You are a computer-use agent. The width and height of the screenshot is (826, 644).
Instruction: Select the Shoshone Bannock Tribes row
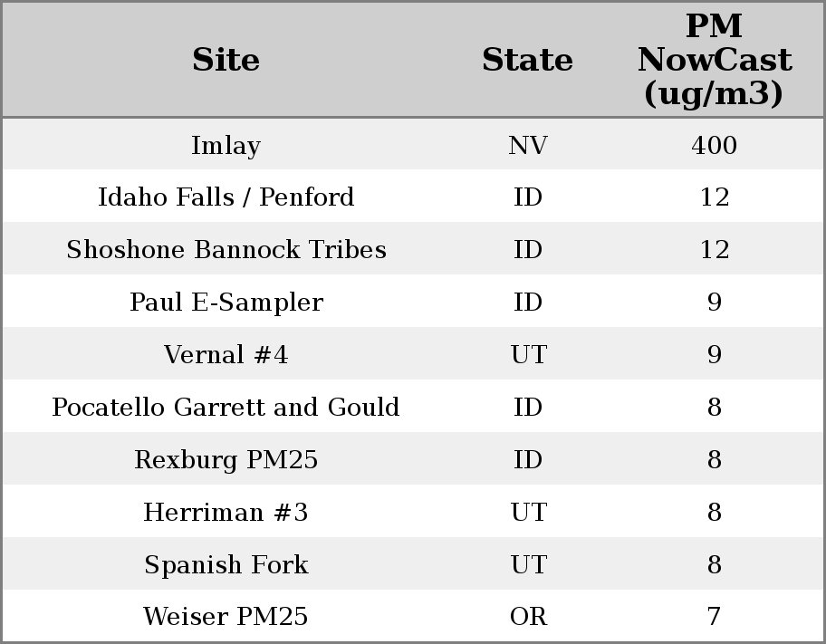pyautogui.click(x=226, y=250)
